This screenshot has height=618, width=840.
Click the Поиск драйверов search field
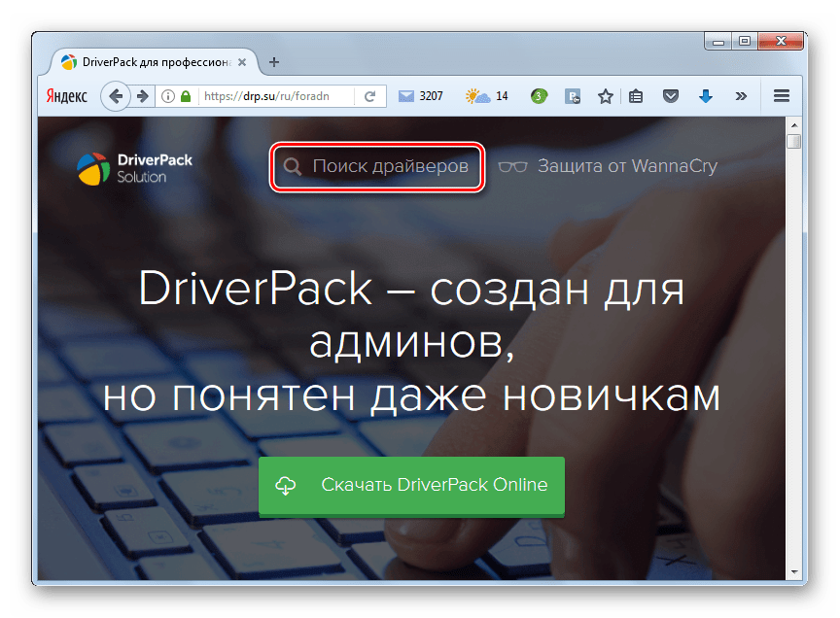378,167
